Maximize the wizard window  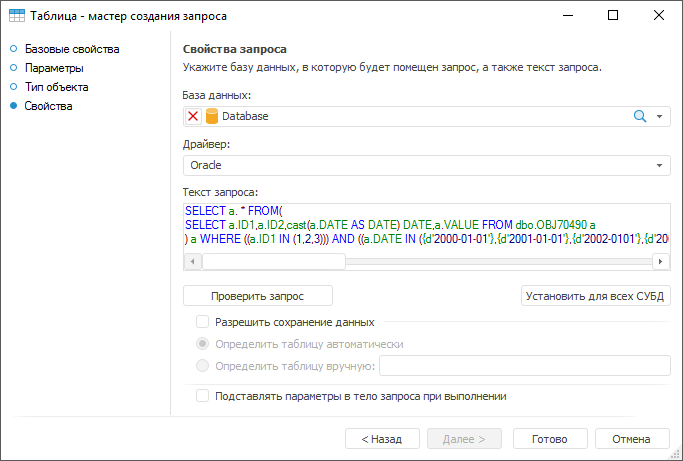pyautogui.click(x=613, y=16)
